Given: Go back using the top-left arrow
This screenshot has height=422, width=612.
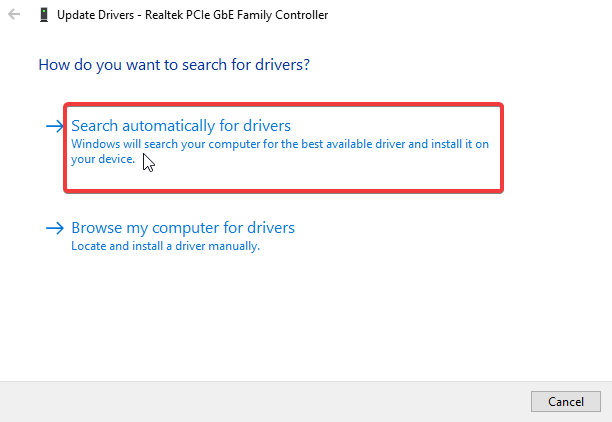Looking at the screenshot, I should 14,14.
